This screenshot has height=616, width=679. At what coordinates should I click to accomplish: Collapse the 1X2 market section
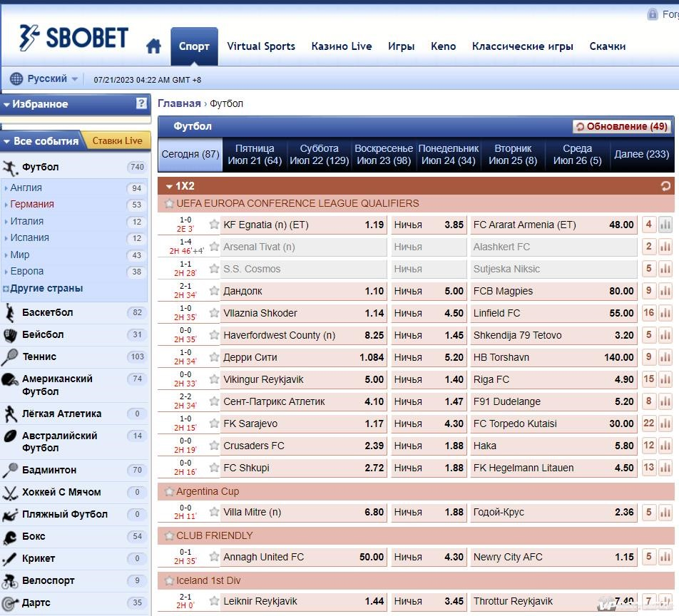point(169,187)
